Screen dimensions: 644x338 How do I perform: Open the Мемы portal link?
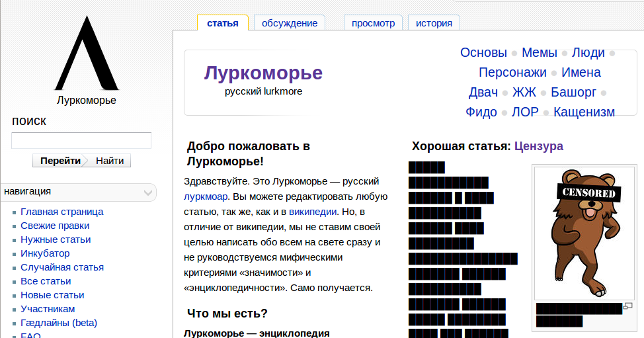[539, 53]
